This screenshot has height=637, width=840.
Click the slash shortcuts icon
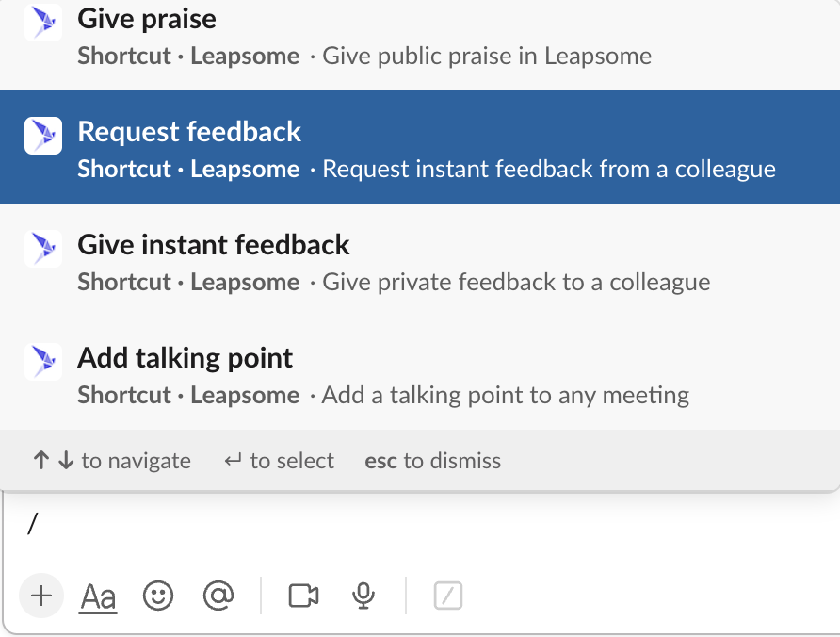click(x=448, y=596)
